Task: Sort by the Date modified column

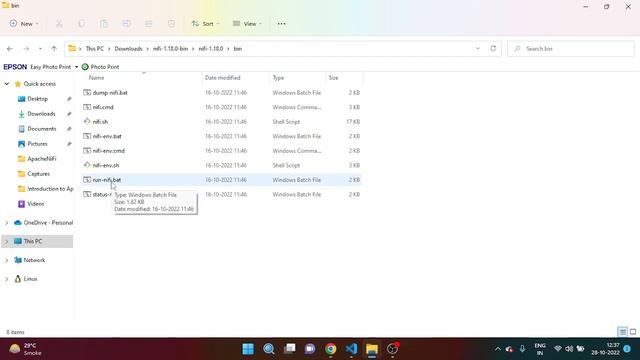Action: [222, 78]
